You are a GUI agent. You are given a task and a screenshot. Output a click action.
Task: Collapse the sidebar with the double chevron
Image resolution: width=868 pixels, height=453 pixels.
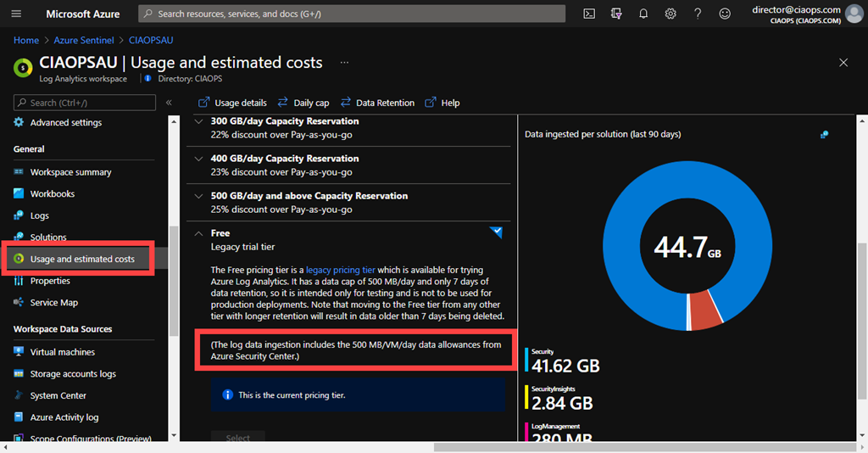pos(169,103)
